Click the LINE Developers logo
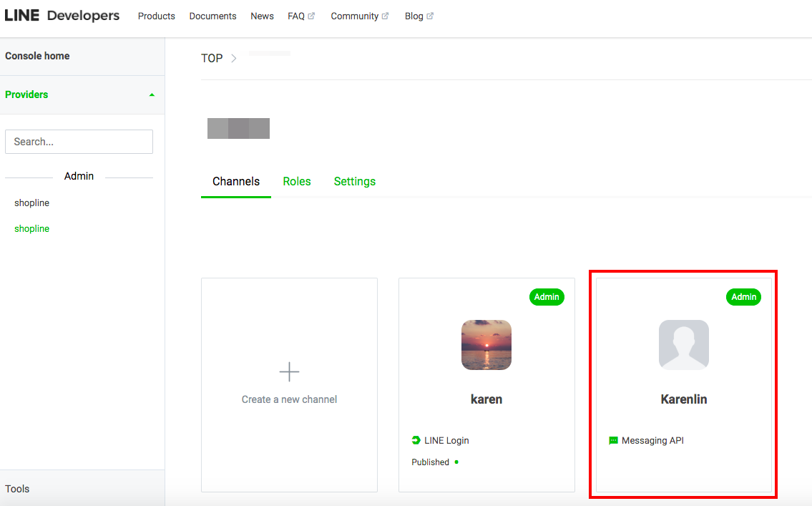The image size is (812, 506). 62,16
